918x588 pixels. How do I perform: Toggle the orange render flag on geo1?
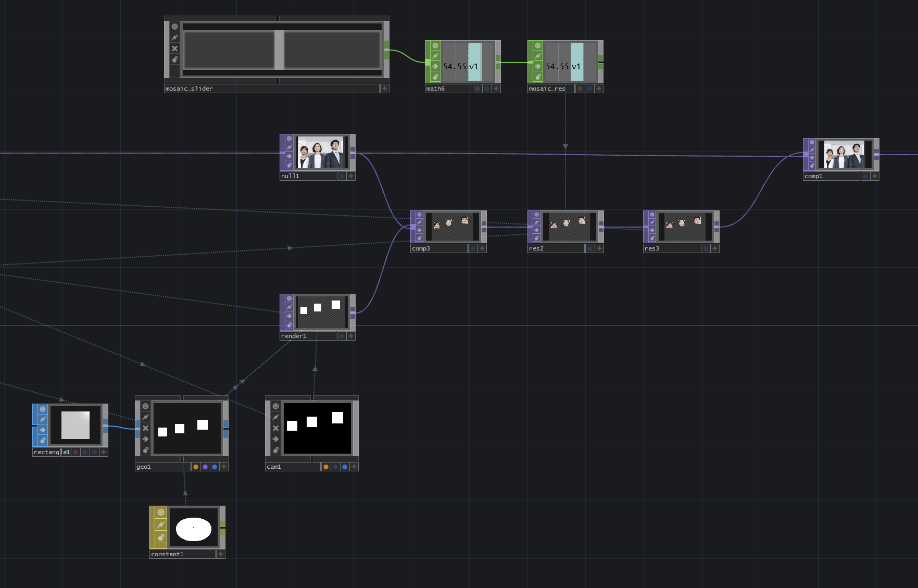click(x=195, y=467)
